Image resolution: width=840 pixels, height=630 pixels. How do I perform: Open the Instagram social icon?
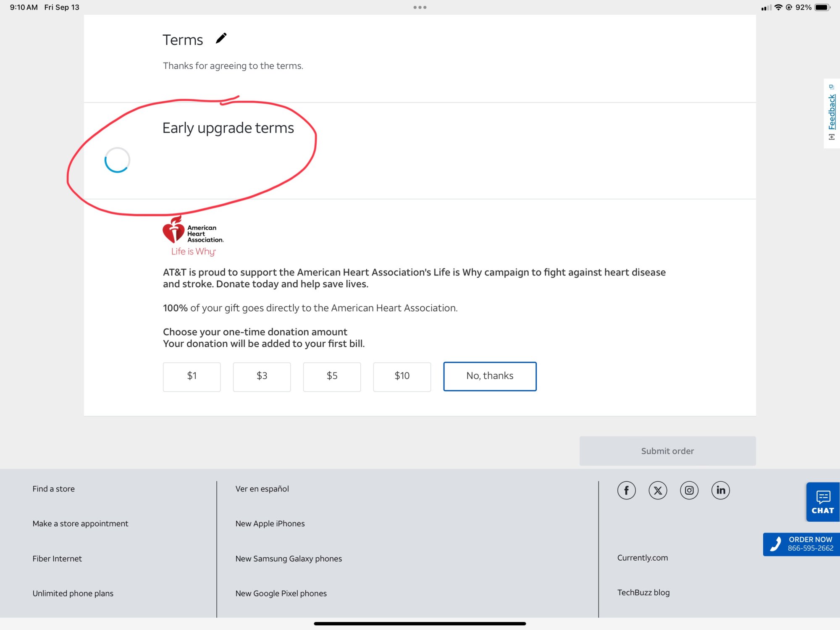pyautogui.click(x=689, y=490)
